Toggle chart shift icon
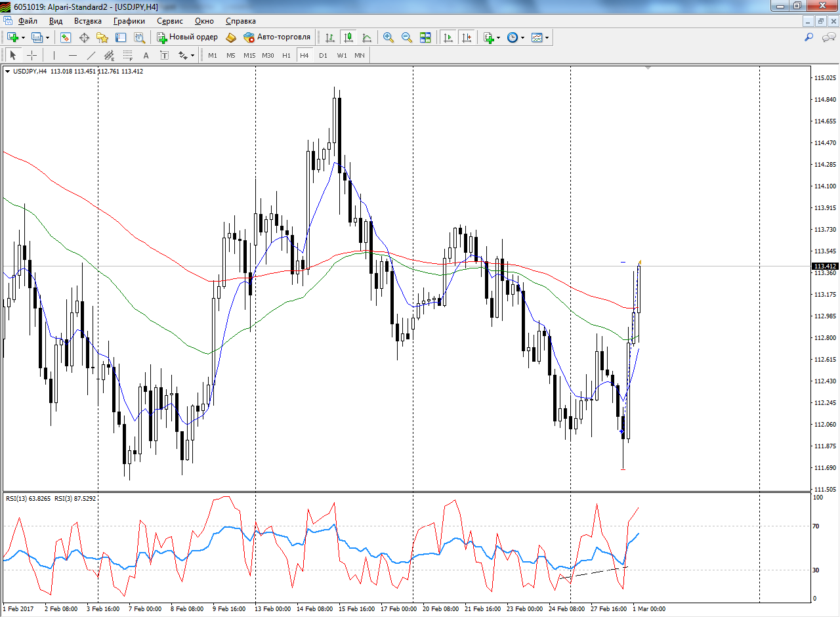The height and width of the screenshot is (617, 840). click(467, 37)
